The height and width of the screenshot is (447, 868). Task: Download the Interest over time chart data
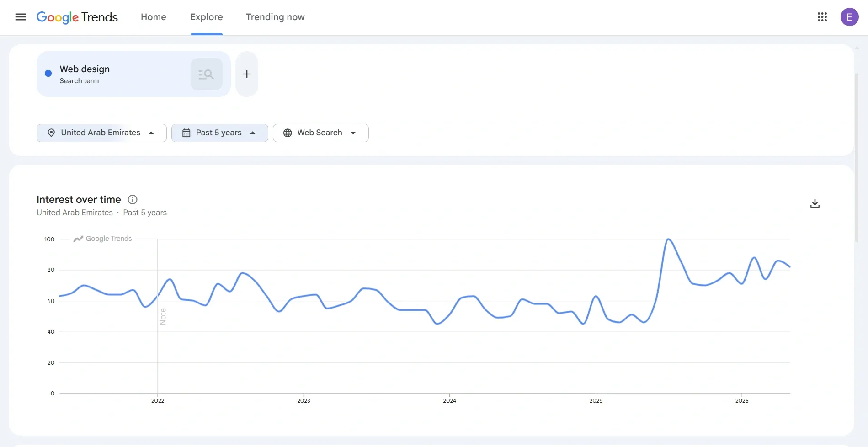click(815, 203)
